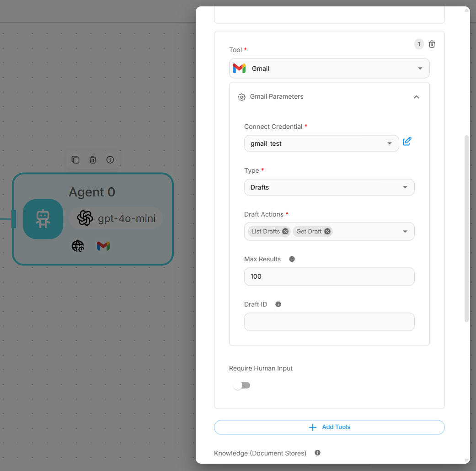Remove the List Drafts chip
The width and height of the screenshot is (476, 471).
[285, 231]
